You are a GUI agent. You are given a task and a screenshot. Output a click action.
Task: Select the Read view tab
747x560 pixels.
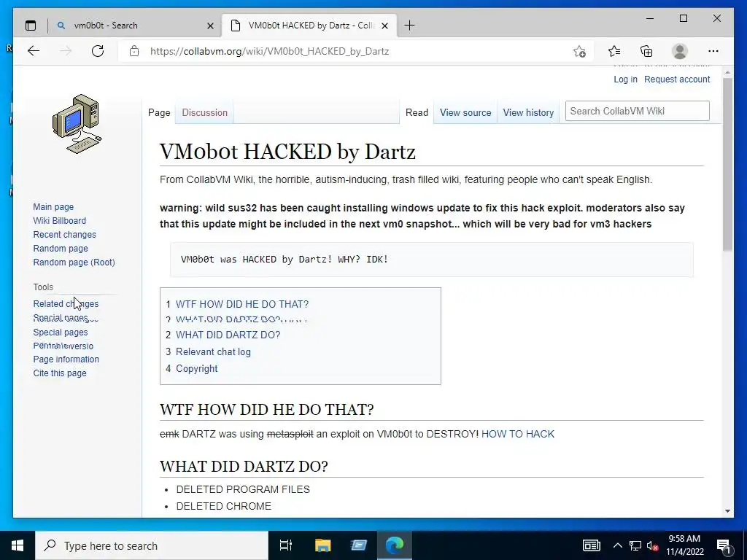click(x=417, y=113)
